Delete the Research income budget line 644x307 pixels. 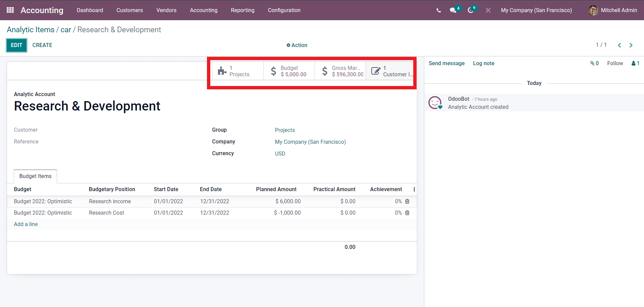pos(408,201)
